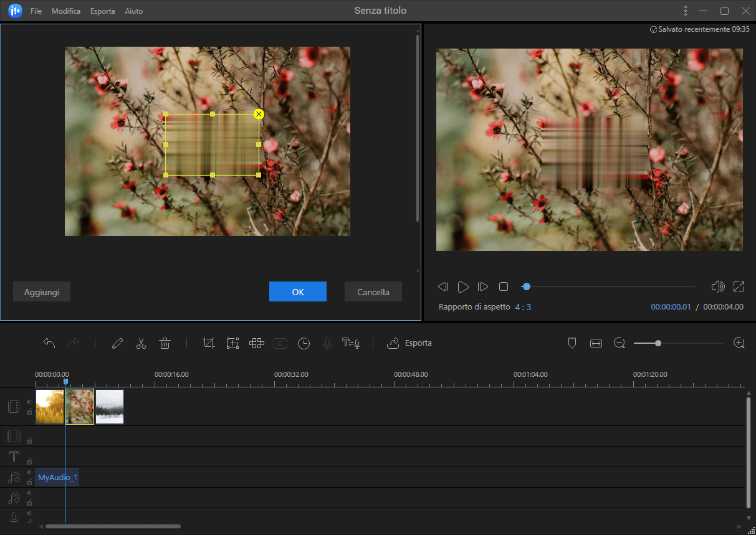The width and height of the screenshot is (756, 535).
Task: Mute the main video track
Action: click(x=29, y=402)
